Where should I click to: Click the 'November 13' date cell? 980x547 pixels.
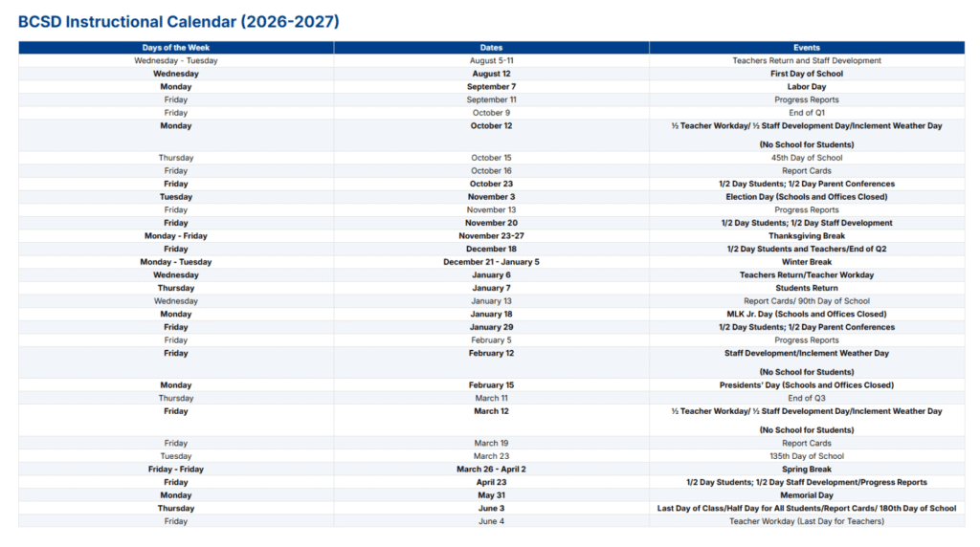point(491,209)
